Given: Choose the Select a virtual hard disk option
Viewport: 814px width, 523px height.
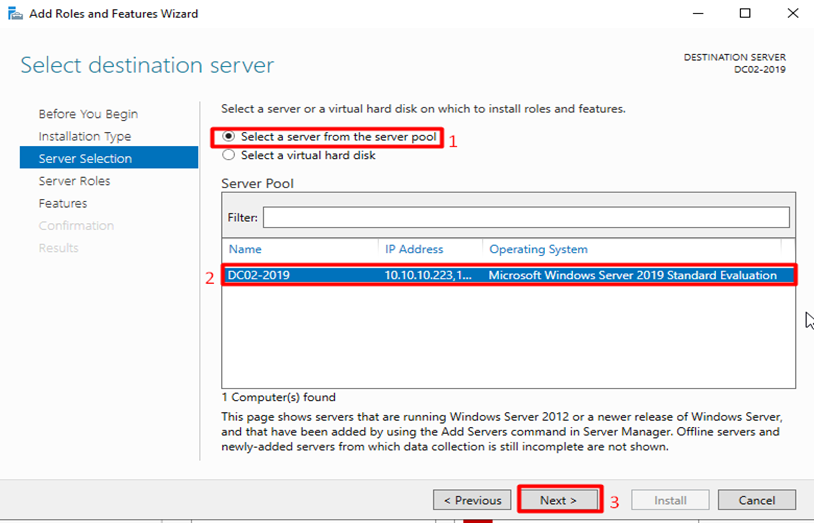Looking at the screenshot, I should coord(229,155).
